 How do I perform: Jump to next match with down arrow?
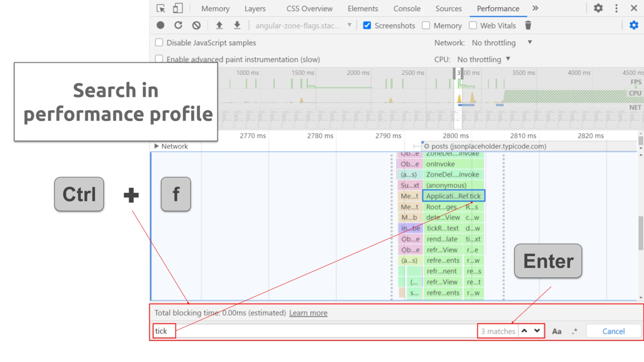537,331
